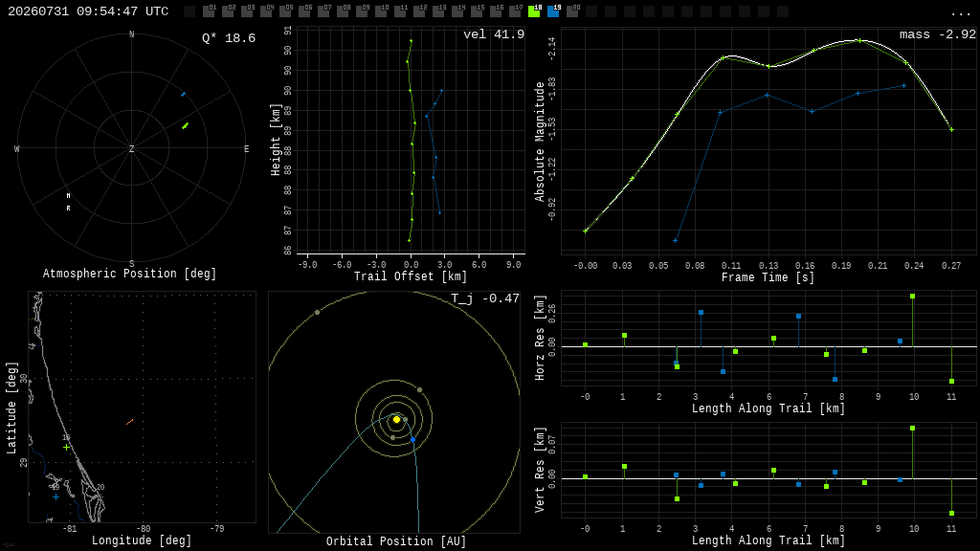Image resolution: width=980 pixels, height=551 pixels.
Task: Click the green peak marker on magnitude curve
Action: (x=860, y=40)
